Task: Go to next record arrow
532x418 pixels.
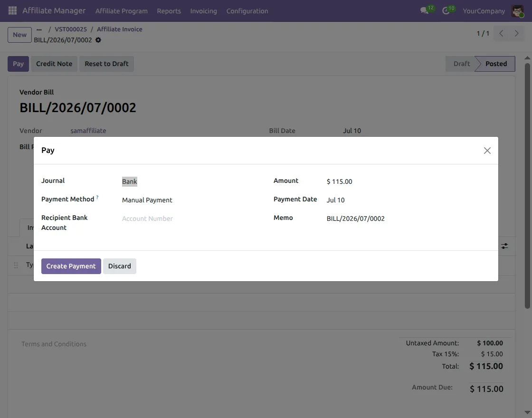Action: 516,33
